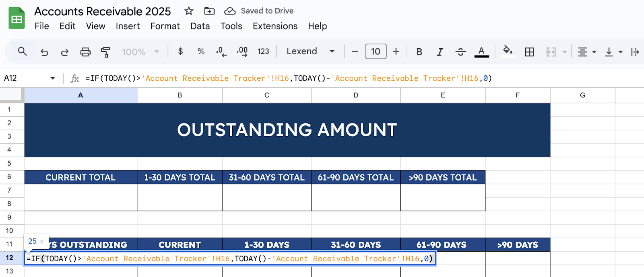The width and height of the screenshot is (644, 277).
Task: Open the Extensions menu
Action: click(275, 26)
